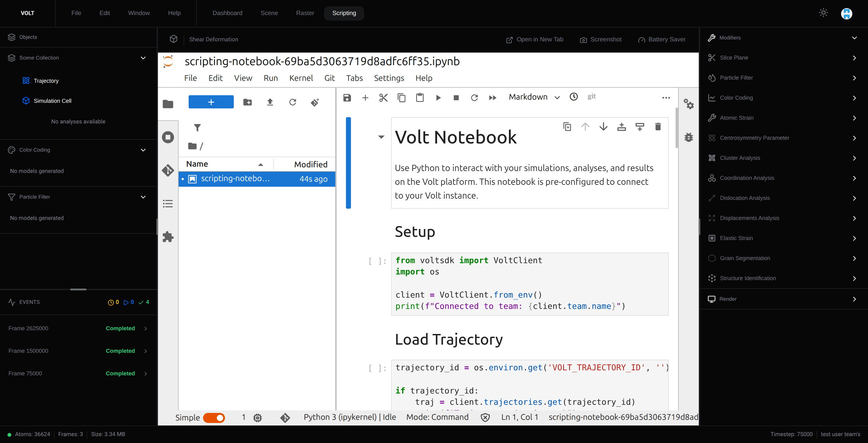This screenshot has width=868, height=443.
Task: Collapse the left Color Coding section
Action: pyautogui.click(x=143, y=150)
